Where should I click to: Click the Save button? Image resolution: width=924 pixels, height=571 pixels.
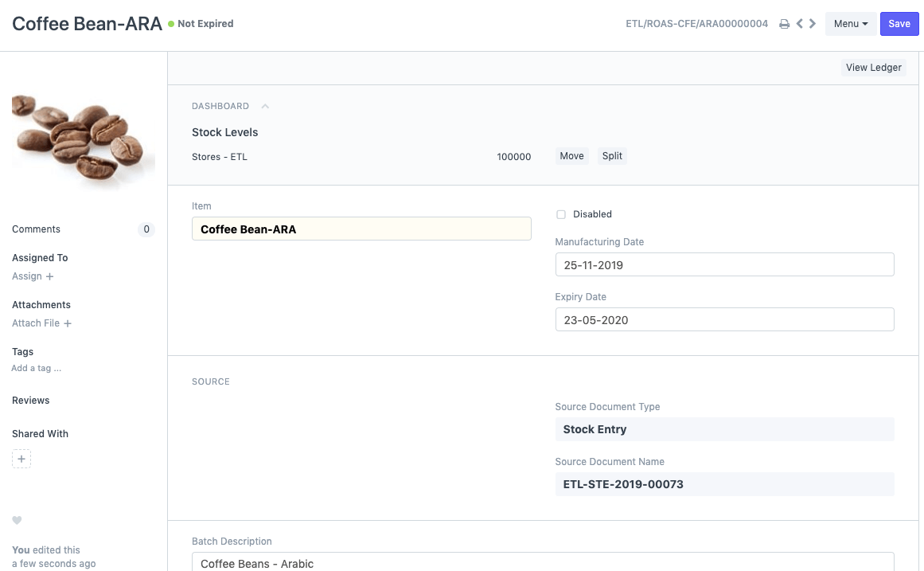(x=899, y=24)
